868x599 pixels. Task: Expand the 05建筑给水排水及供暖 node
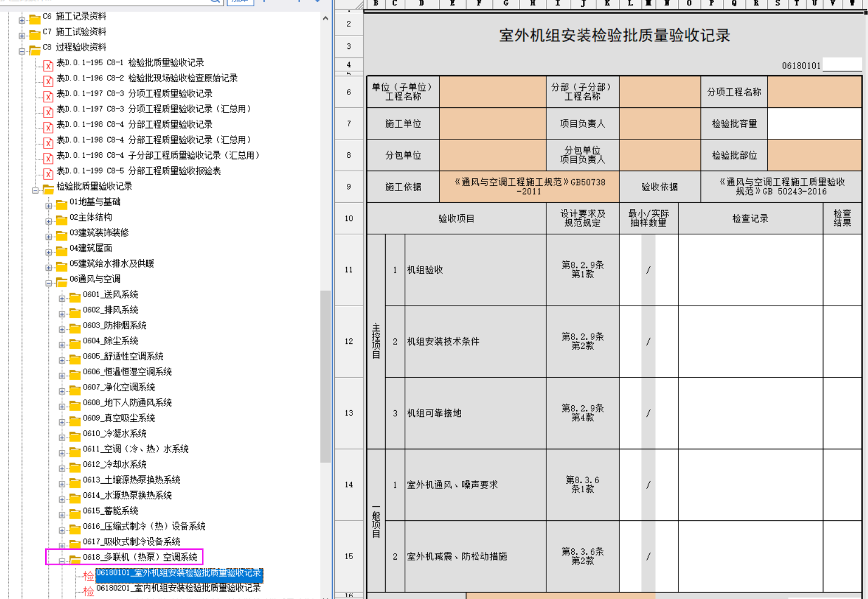click(49, 267)
